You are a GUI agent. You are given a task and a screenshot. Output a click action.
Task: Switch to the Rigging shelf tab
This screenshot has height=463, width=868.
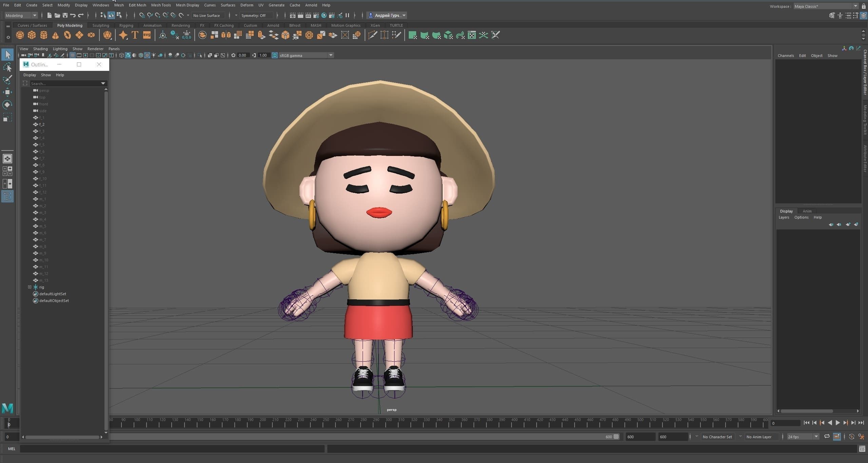[126, 25]
